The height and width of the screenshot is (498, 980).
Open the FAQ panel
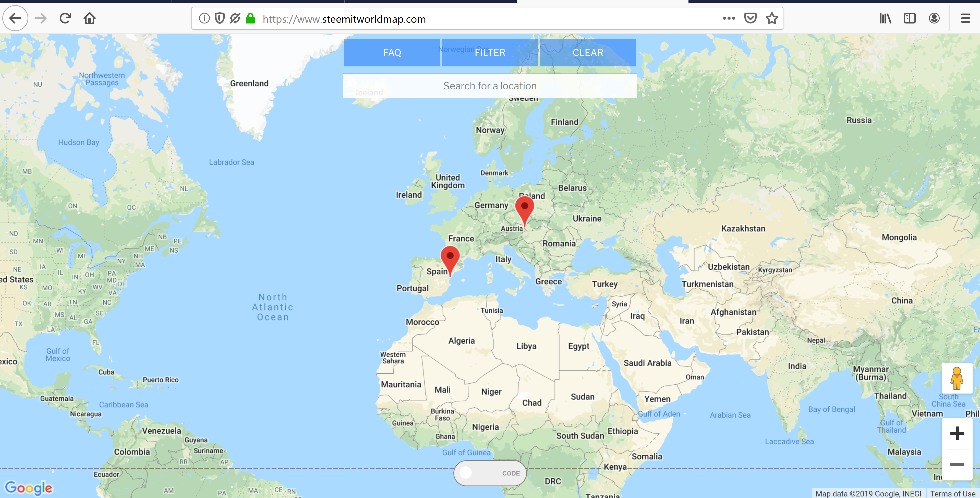pos(392,53)
